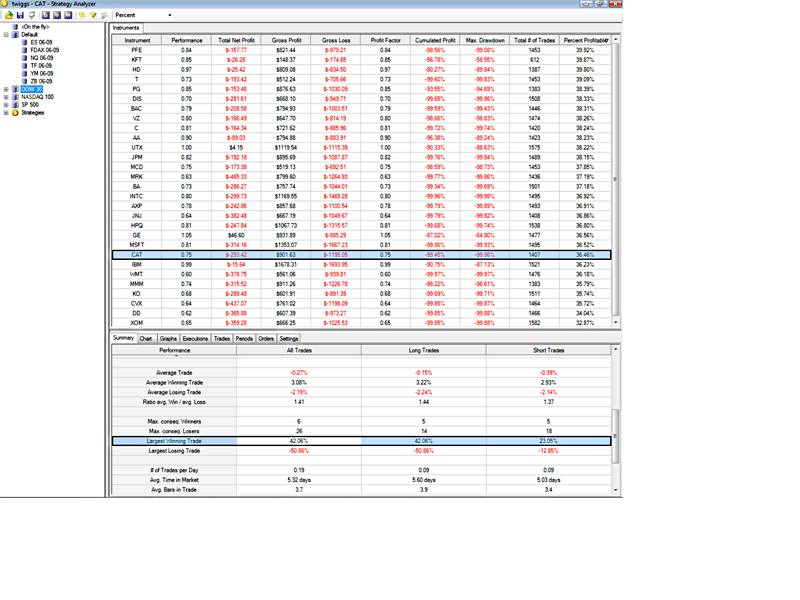Select ZB 06-09 in the tree
This screenshot has height=600, width=800.
click(x=41, y=81)
